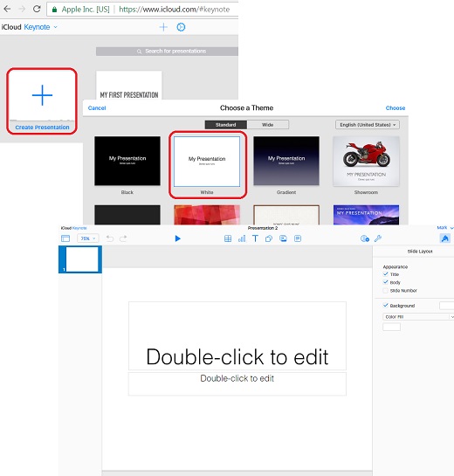Uncheck the Title appearance checkbox

click(385, 274)
